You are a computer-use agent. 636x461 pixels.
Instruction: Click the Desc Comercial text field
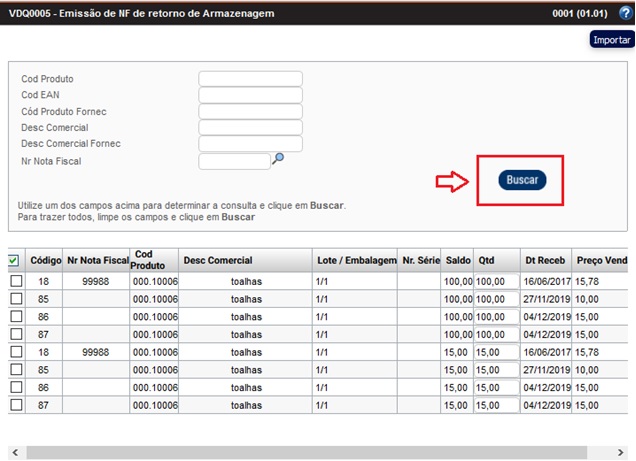250,127
